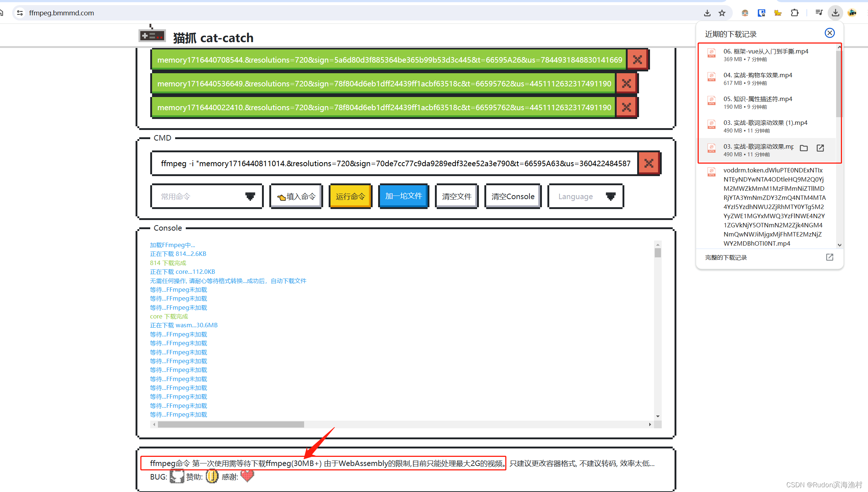This screenshot has width=868, height=492.
Task: Click the 05. 知识-属性描述符 mp4 file icon
Action: 712,101
